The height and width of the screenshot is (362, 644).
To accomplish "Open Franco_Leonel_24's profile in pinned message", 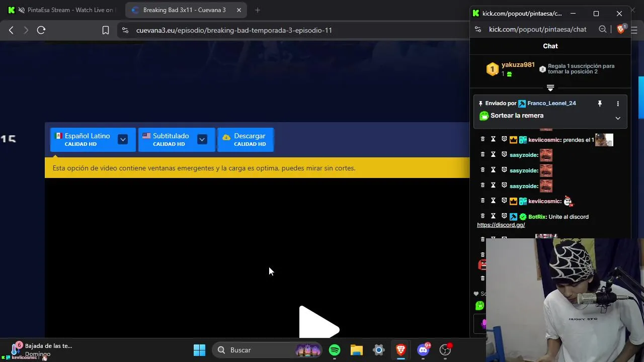I will pyautogui.click(x=551, y=103).
